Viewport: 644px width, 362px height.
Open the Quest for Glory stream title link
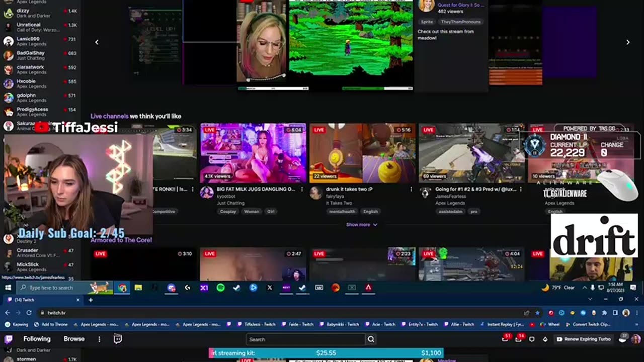point(461,5)
